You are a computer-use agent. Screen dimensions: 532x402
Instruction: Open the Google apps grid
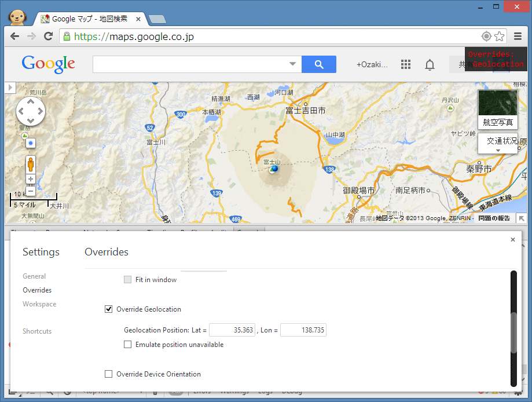pyautogui.click(x=405, y=64)
